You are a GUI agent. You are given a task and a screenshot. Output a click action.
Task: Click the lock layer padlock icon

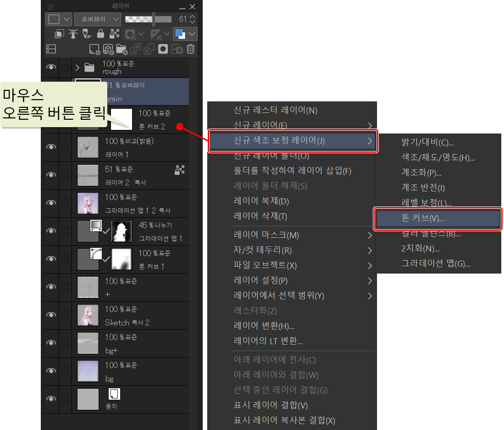tap(100, 34)
